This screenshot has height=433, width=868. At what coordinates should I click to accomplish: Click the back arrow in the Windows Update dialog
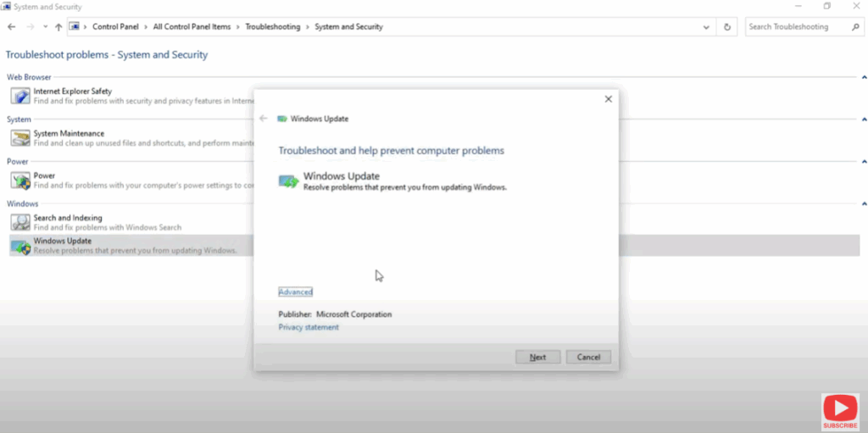tap(264, 119)
